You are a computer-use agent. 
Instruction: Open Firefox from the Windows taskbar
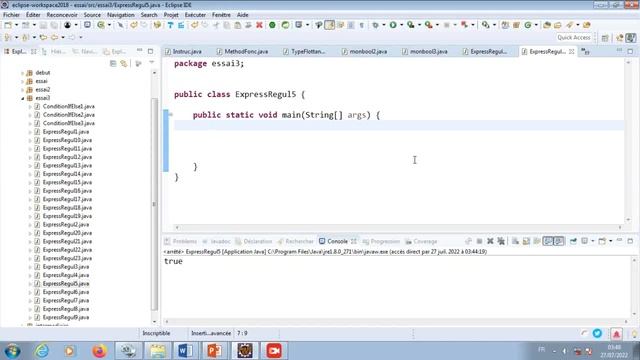[99, 351]
